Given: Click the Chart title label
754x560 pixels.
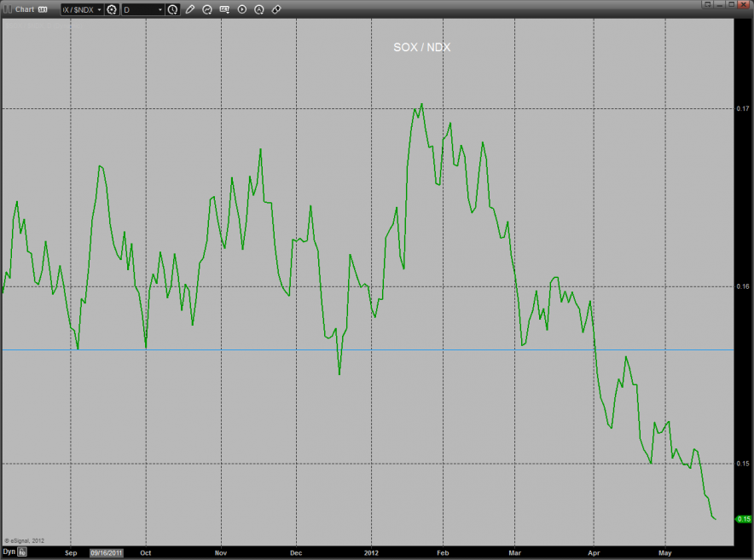Looking at the screenshot, I should (25, 9).
